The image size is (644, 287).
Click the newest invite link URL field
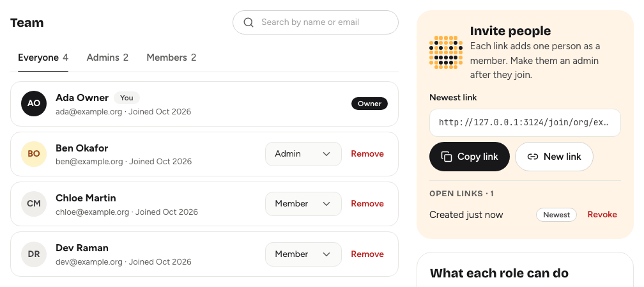coord(525,123)
